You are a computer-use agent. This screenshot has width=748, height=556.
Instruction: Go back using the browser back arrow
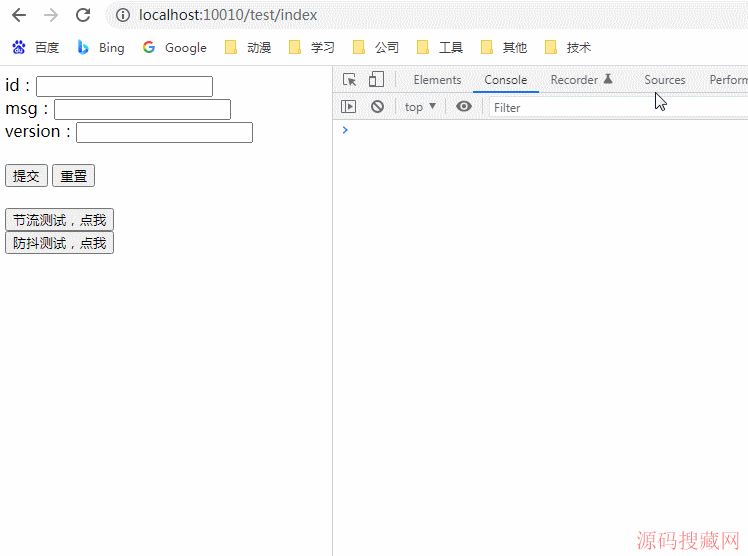(x=19, y=15)
